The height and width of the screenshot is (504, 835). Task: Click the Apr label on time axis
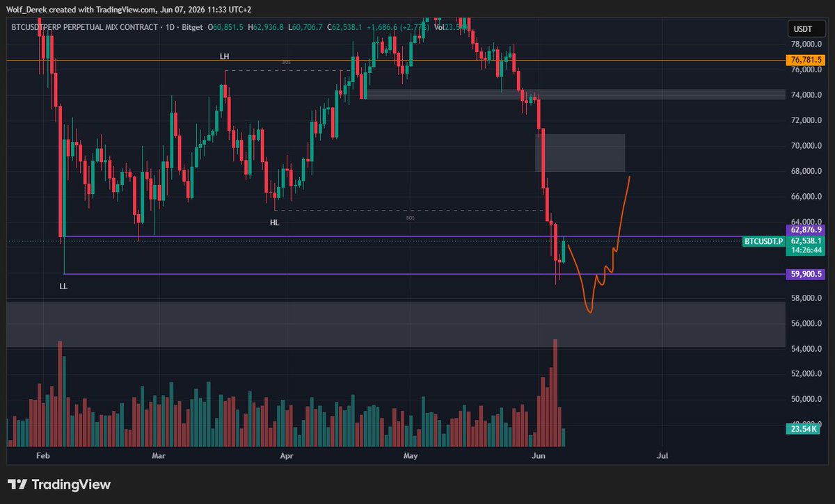pos(286,456)
